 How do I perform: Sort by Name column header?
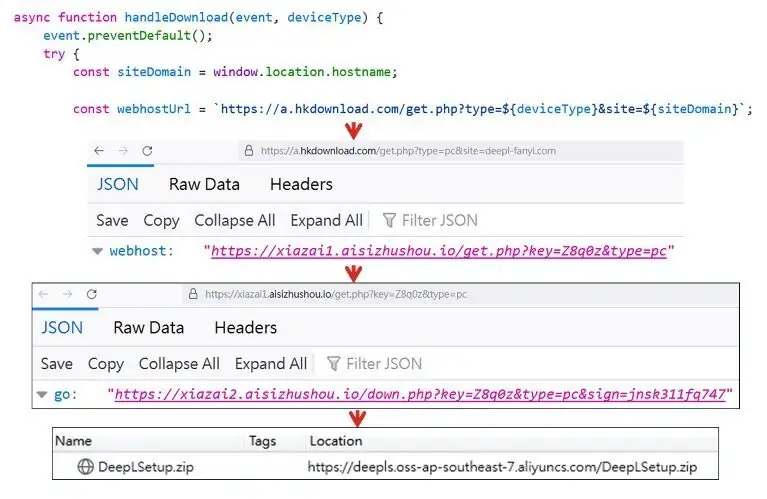[73, 441]
